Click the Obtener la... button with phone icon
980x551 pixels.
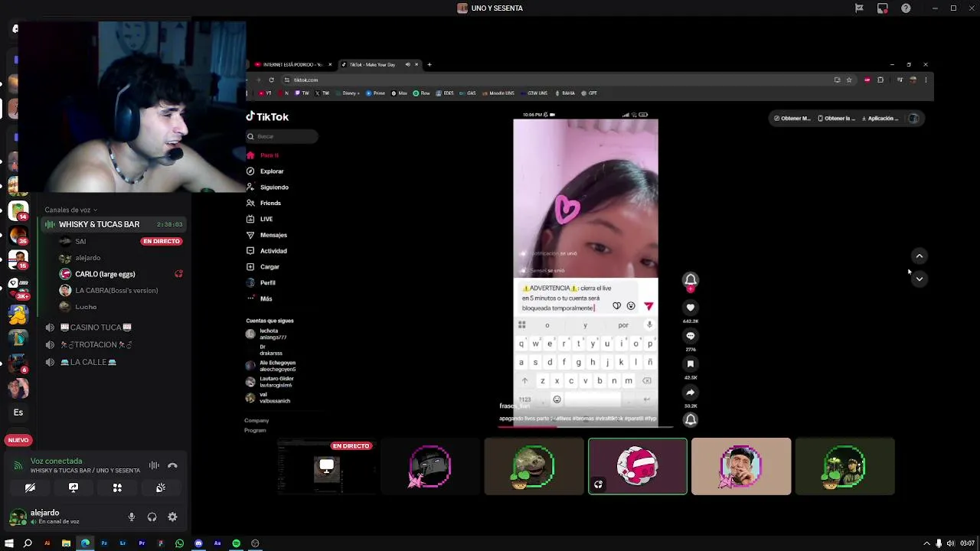[x=836, y=119]
